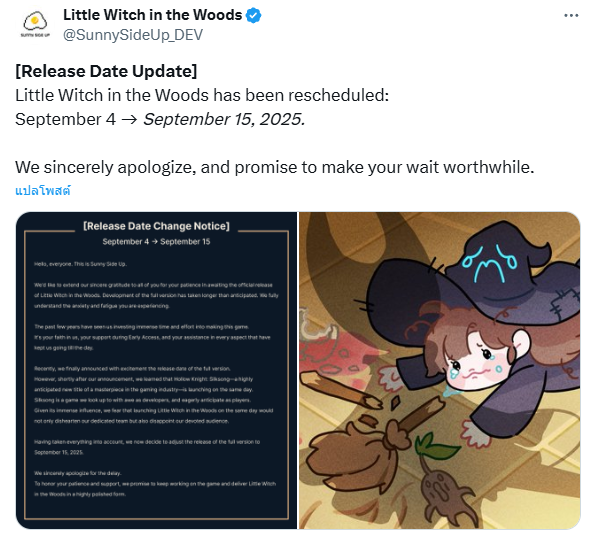Open the @SunnySideUp_DEV handle link
This screenshot has width=594, height=543.
(133, 35)
